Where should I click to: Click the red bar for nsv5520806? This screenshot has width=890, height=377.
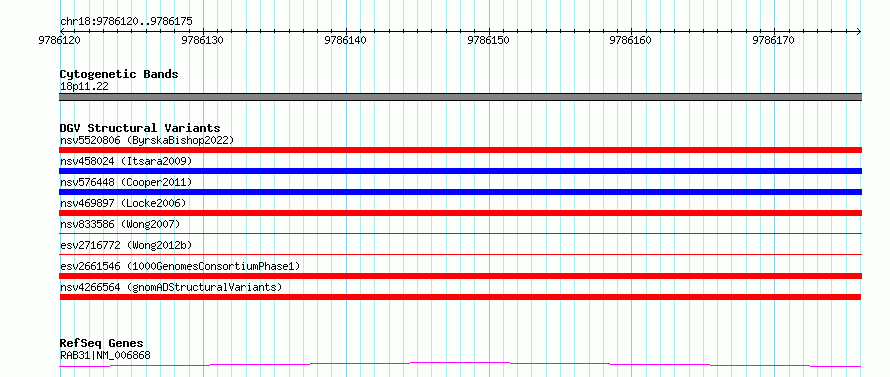point(460,150)
